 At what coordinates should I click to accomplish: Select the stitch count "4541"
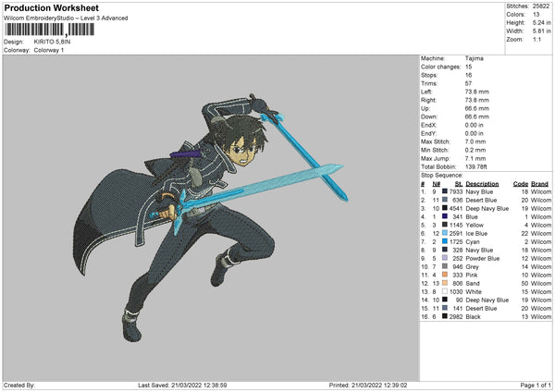click(456, 208)
